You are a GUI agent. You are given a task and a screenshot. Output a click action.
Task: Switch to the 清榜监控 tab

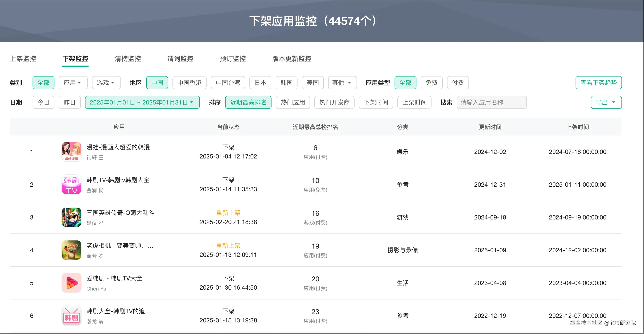pyautogui.click(x=127, y=59)
